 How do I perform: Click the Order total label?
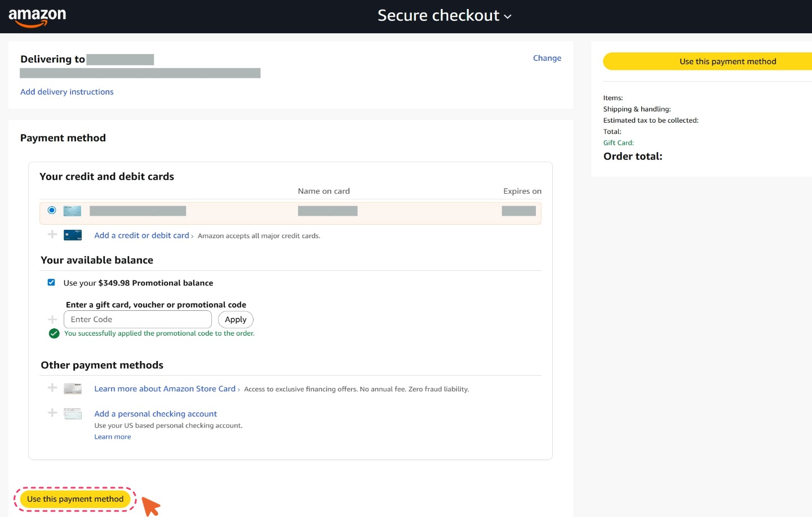tap(633, 157)
